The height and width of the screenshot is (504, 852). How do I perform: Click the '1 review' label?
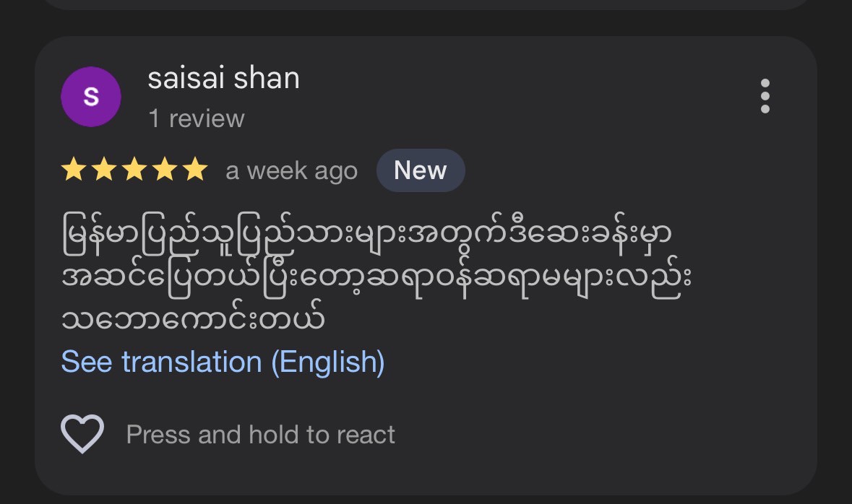(x=197, y=118)
